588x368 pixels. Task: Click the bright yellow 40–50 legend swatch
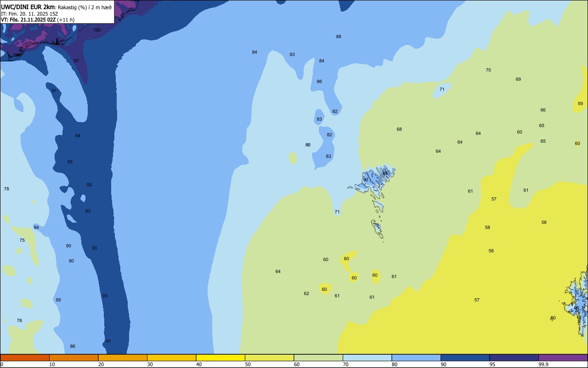coord(220,357)
